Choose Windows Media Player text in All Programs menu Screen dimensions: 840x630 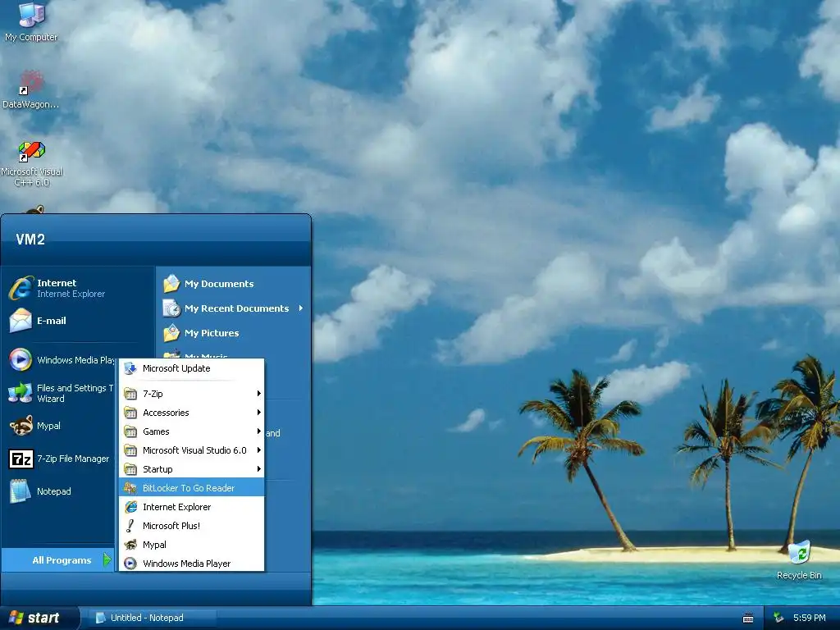pos(186,564)
